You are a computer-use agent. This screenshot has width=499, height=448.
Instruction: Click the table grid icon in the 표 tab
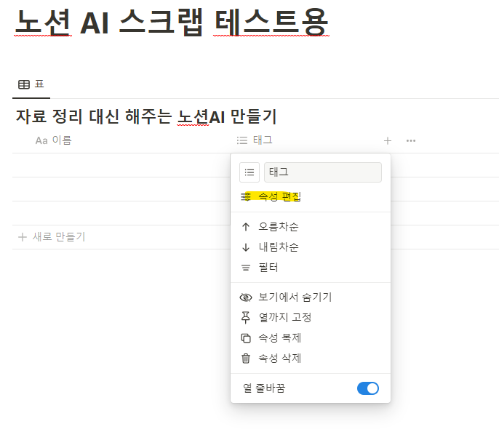pyautogui.click(x=24, y=84)
